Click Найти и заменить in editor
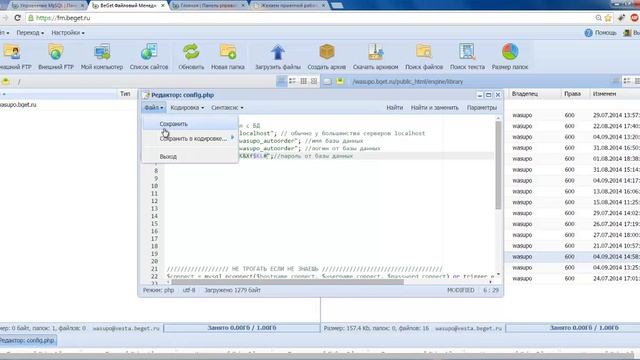This screenshot has height=360, width=640. 434,107
